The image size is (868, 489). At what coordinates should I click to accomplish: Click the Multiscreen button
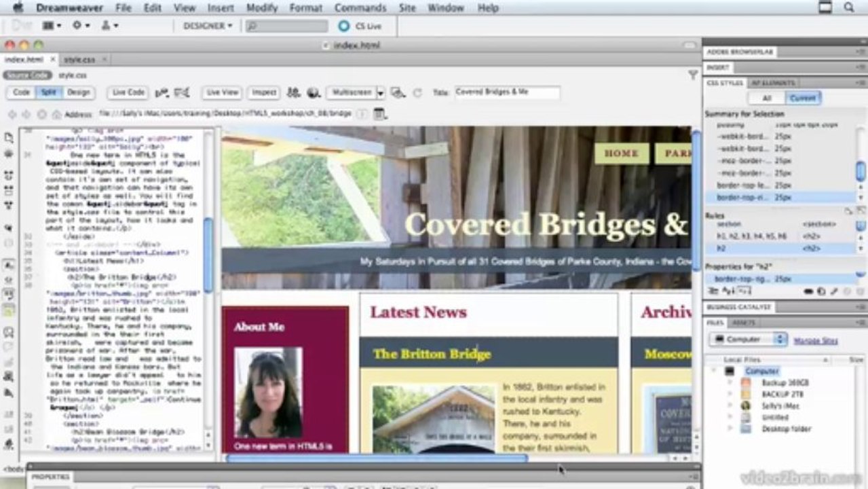click(x=351, y=92)
